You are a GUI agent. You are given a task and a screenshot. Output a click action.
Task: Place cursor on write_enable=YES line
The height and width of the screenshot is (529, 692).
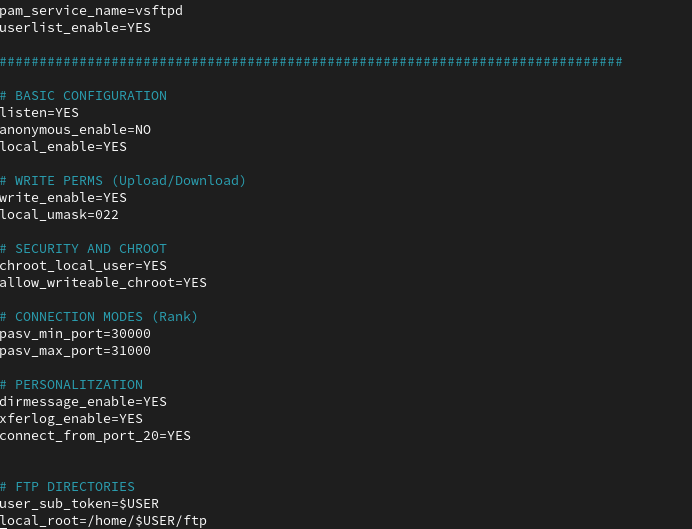[63, 198]
